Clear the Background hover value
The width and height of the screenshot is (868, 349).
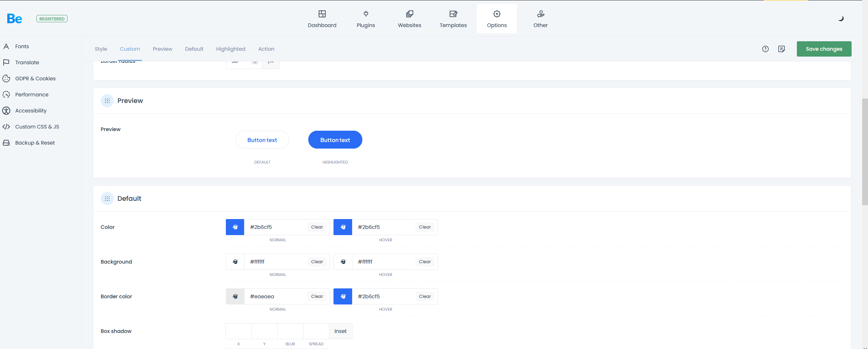click(425, 262)
